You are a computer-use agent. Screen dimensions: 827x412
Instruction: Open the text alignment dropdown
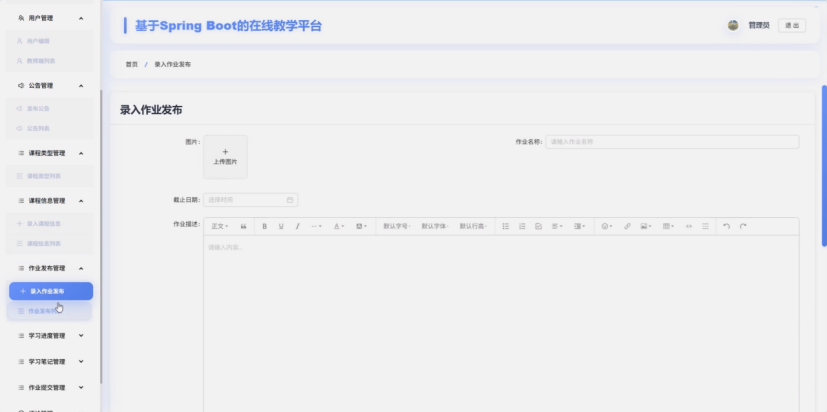[x=557, y=226]
